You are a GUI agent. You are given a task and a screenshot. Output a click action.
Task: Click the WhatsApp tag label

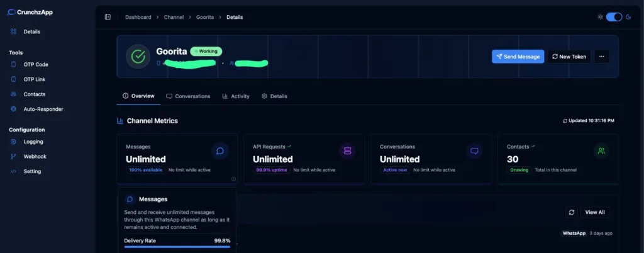pos(574,233)
